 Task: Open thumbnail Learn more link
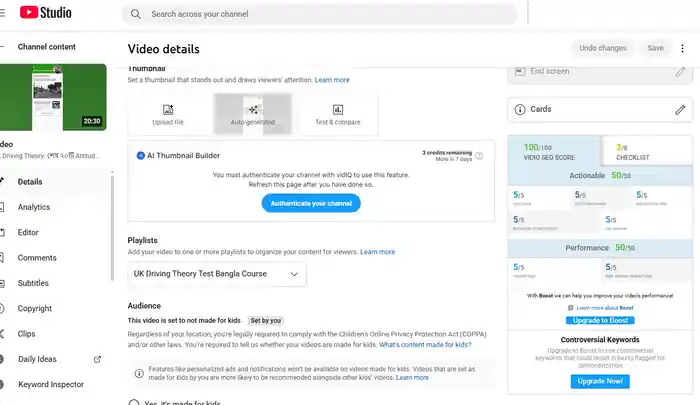(332, 80)
